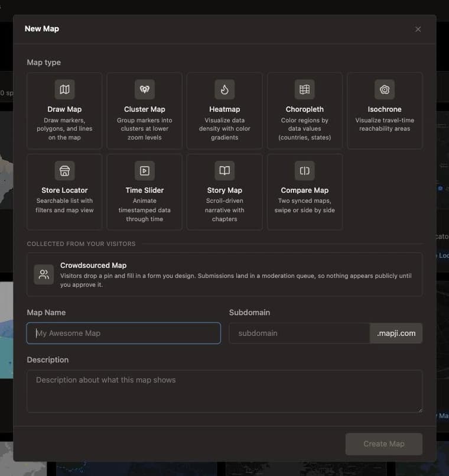449x476 pixels.
Task: Click the 'Choropleth' title label
Action: (305, 109)
